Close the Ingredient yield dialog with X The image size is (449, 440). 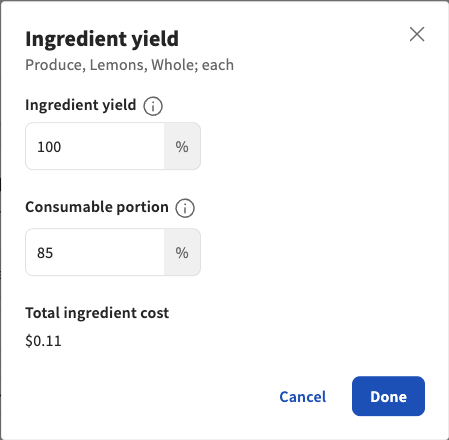[x=417, y=34]
